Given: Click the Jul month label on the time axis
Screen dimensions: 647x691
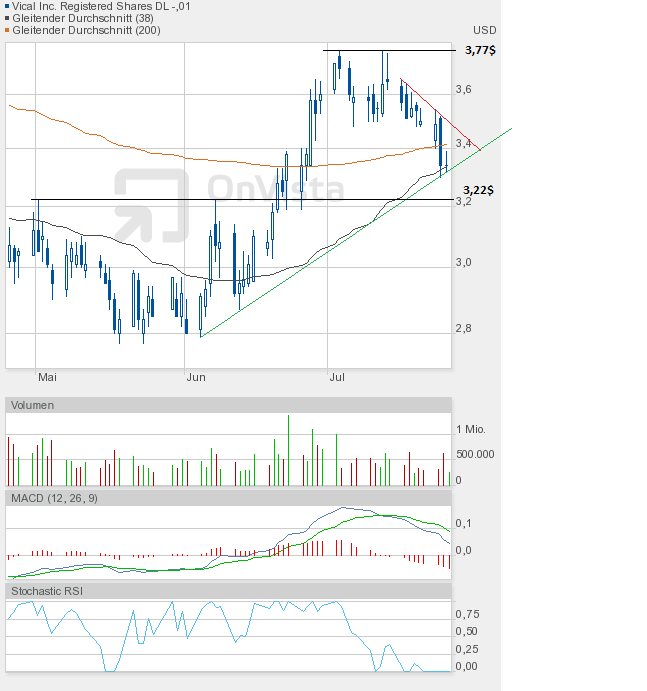Looking at the screenshot, I should pos(337,377).
